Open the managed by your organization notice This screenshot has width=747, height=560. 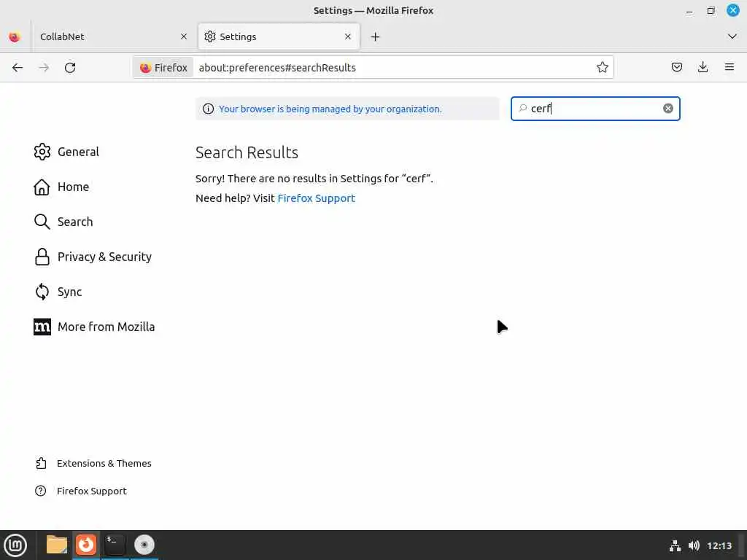pos(330,109)
